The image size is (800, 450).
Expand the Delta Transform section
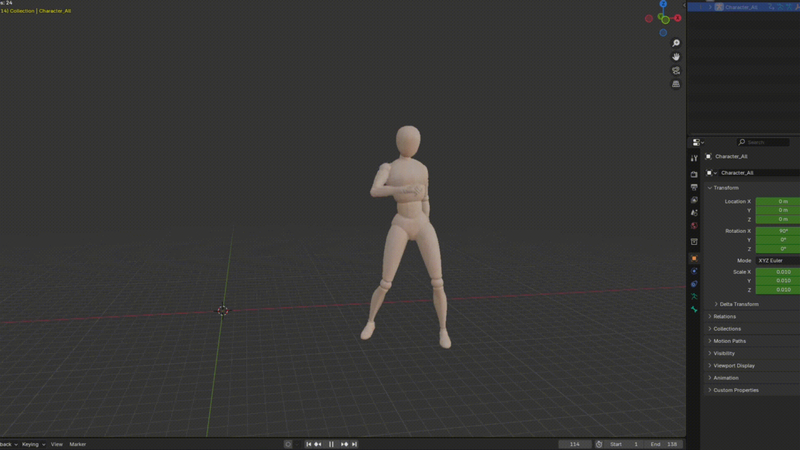pos(716,304)
